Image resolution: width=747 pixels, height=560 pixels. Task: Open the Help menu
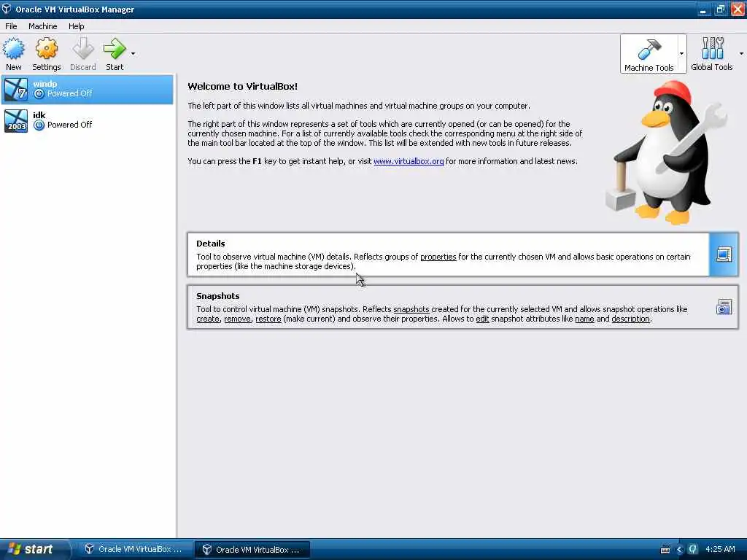[x=76, y=26]
